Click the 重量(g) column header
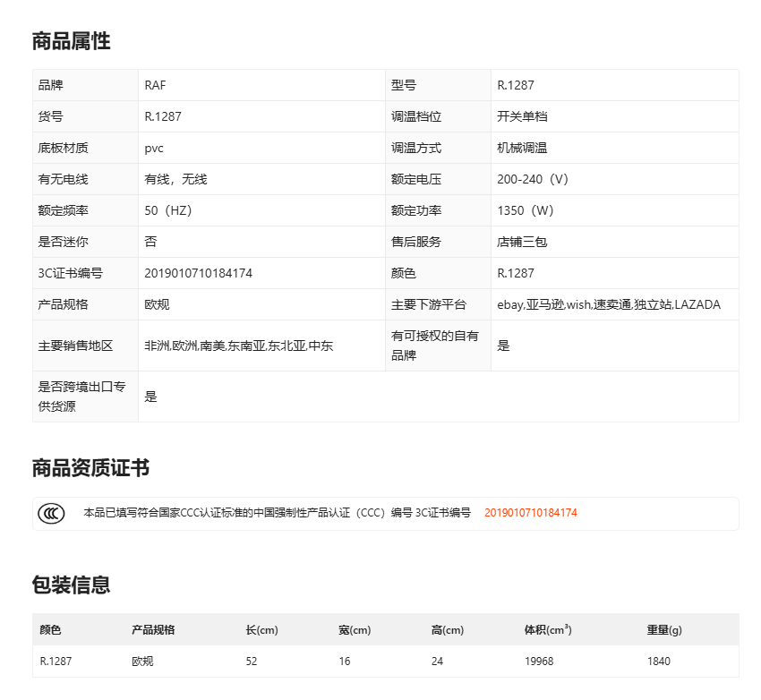 [x=663, y=630]
